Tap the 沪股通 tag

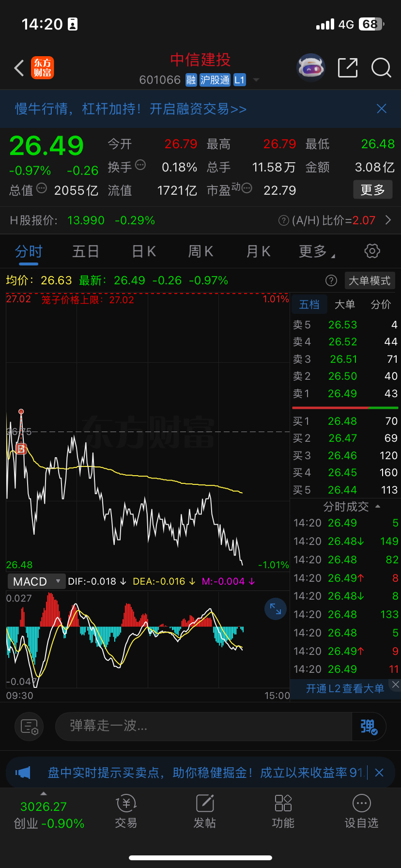215,80
